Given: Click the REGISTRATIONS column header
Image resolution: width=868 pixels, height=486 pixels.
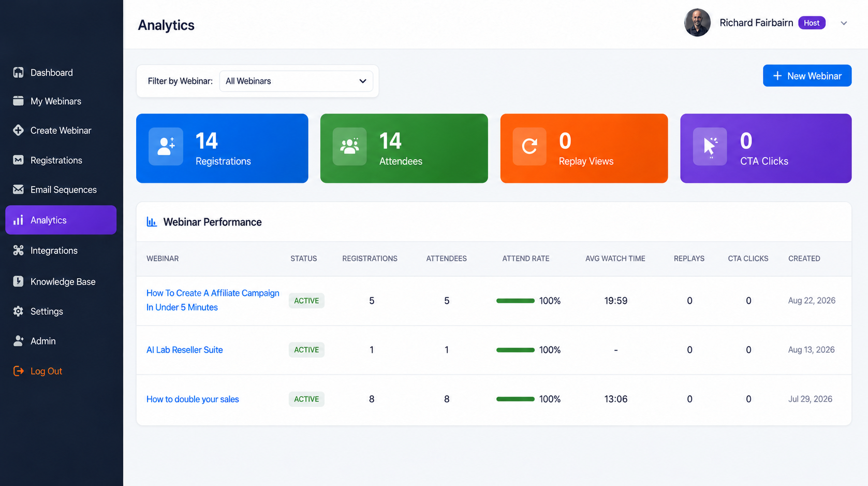Looking at the screenshot, I should 370,259.
